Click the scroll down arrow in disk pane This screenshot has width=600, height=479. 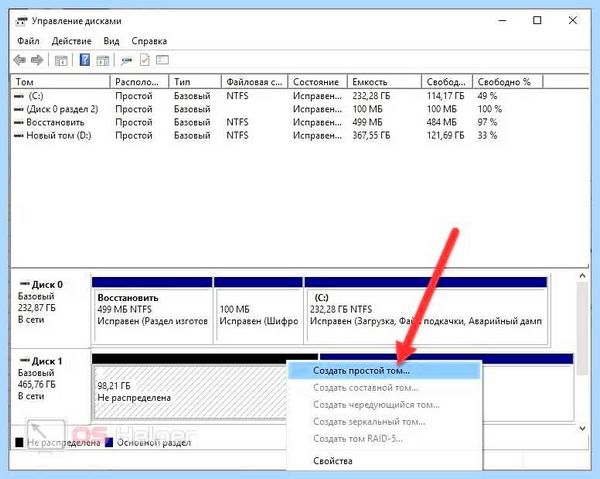[x=582, y=428]
